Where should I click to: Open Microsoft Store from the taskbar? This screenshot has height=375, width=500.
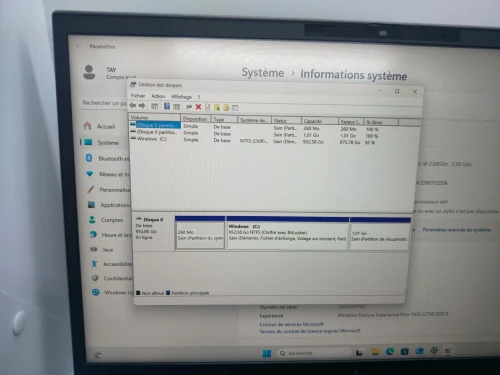click(x=404, y=351)
